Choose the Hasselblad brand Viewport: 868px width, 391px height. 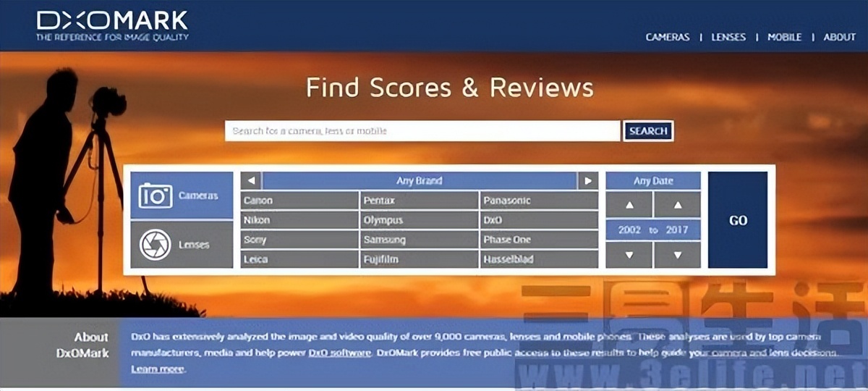click(539, 259)
